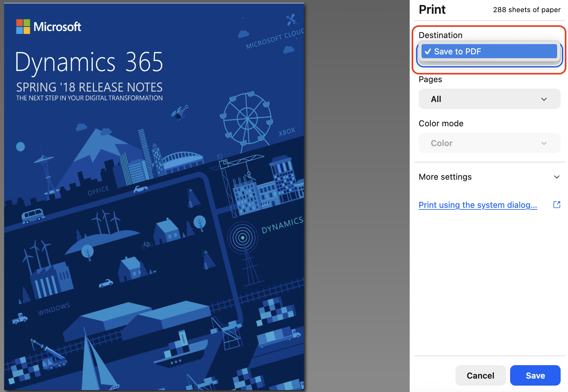Click the Dynamics 365 title in the preview
Image resolution: width=568 pixels, height=392 pixels.
(x=89, y=62)
